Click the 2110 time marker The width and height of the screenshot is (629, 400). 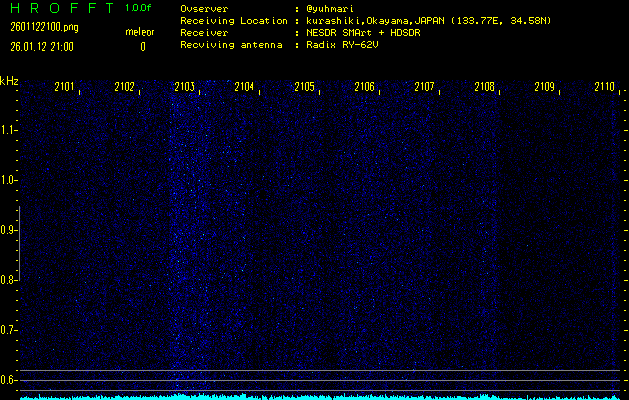tap(605, 87)
